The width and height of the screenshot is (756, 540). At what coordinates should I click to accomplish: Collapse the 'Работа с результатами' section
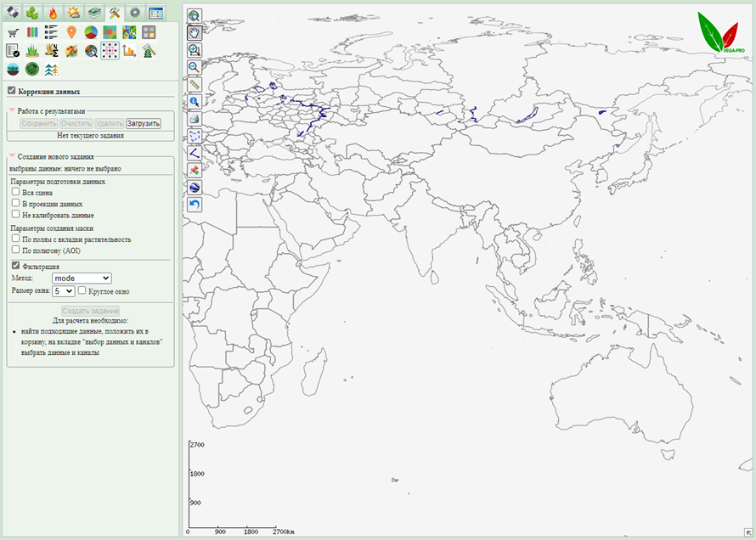coord(12,111)
